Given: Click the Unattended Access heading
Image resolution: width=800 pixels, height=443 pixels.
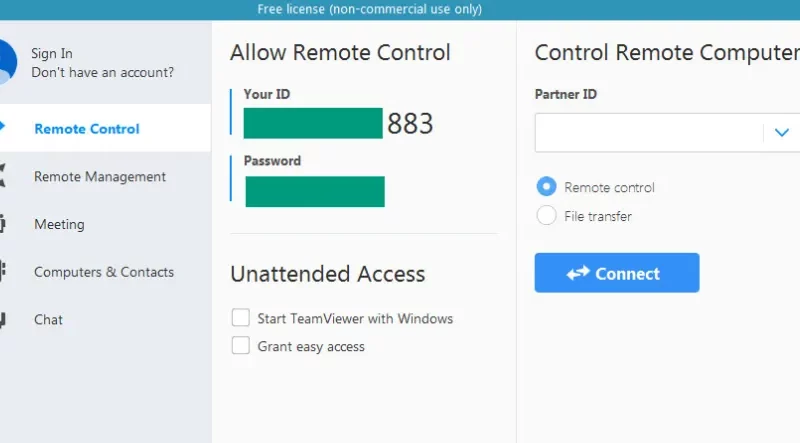Looking at the screenshot, I should pyautogui.click(x=328, y=274).
